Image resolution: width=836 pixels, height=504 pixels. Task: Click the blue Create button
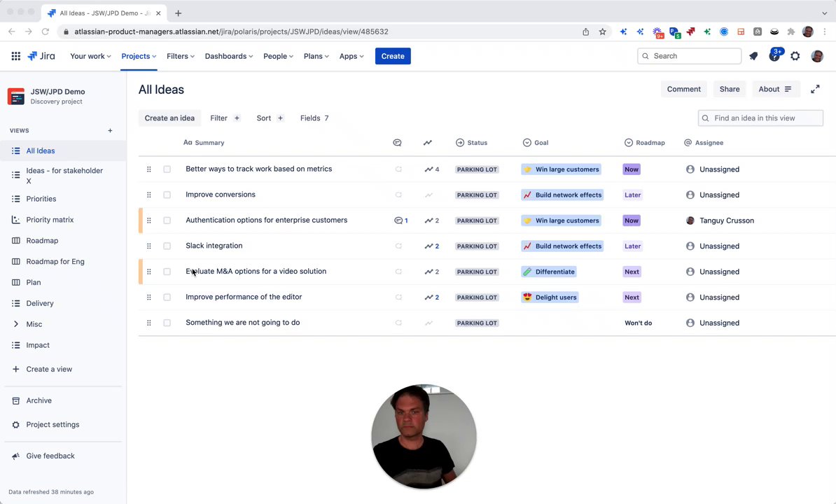tap(393, 56)
